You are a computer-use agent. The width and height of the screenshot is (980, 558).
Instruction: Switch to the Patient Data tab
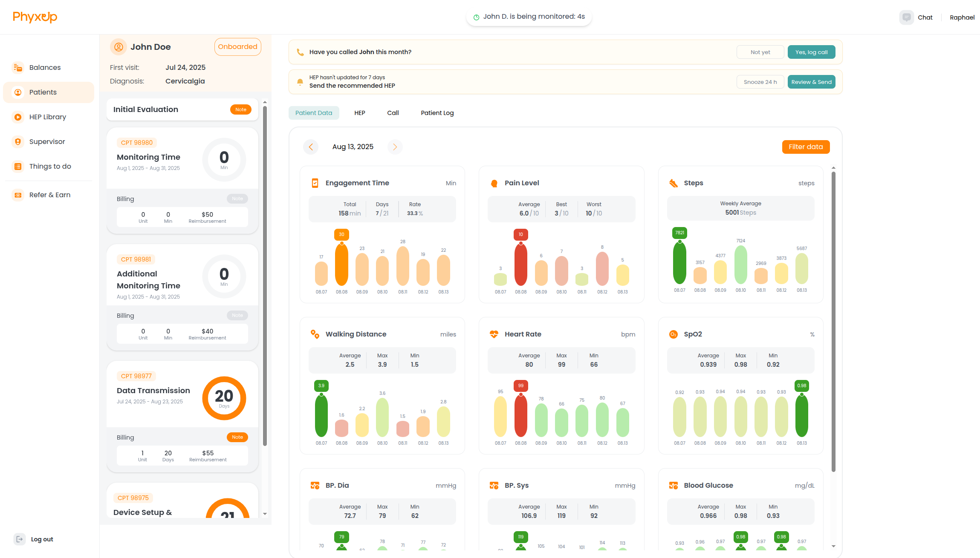314,113
